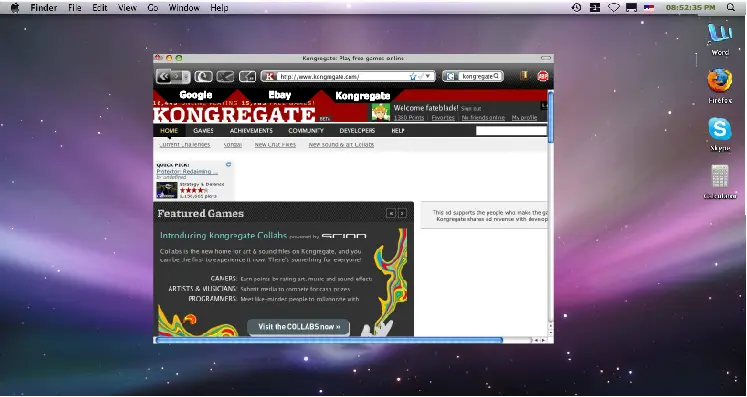Image resolution: width=747 pixels, height=397 pixels.
Task: Click the vertical scrollbar thumb
Action: tap(551, 117)
